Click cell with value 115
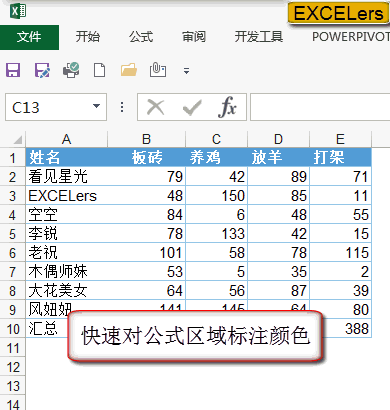The height and width of the screenshot is (410, 390). coord(340,252)
